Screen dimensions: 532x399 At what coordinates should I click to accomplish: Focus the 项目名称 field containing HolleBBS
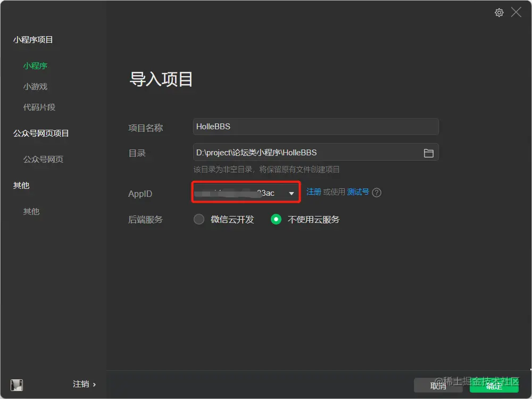pos(315,127)
